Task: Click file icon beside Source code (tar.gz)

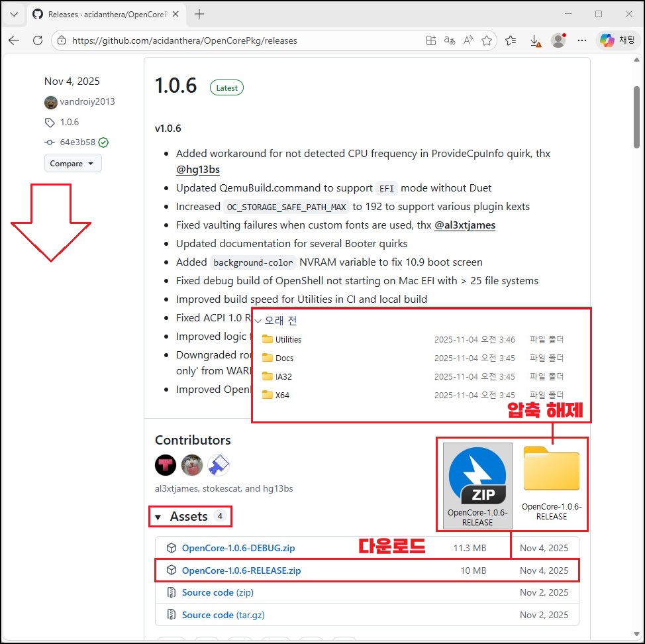Action: (171, 615)
